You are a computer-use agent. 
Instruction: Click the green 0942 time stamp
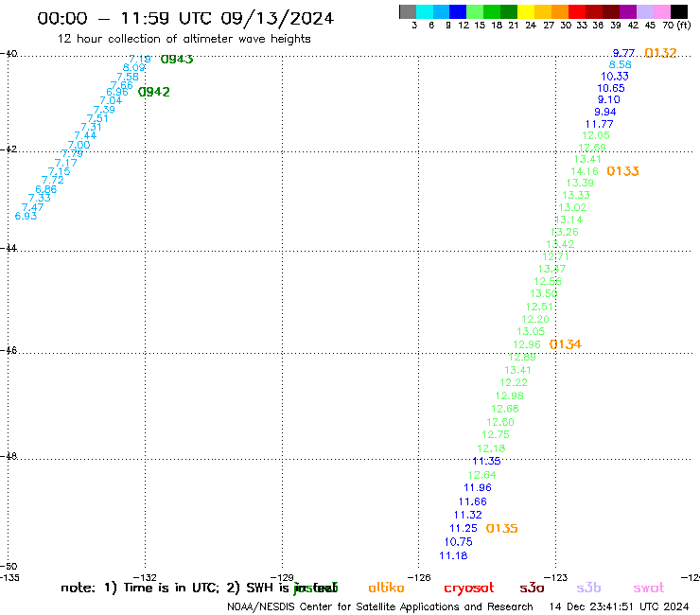tap(154, 92)
